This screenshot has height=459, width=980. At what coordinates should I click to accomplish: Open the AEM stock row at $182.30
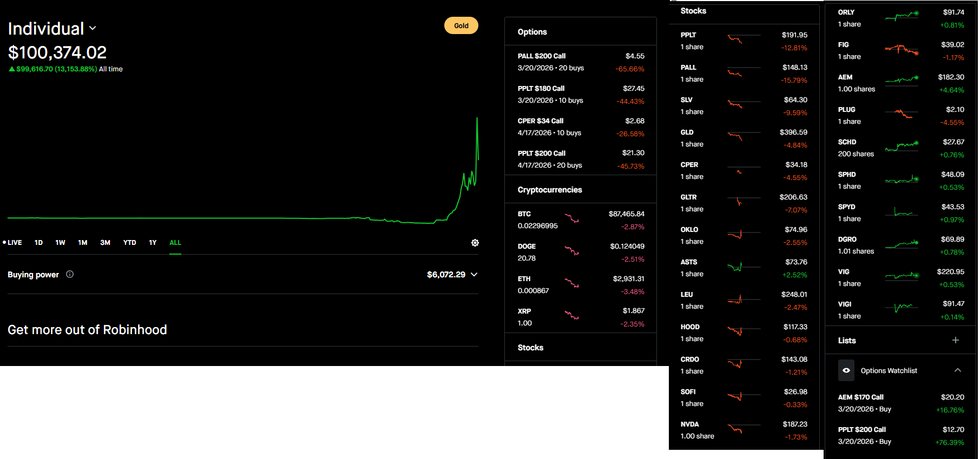(901, 83)
